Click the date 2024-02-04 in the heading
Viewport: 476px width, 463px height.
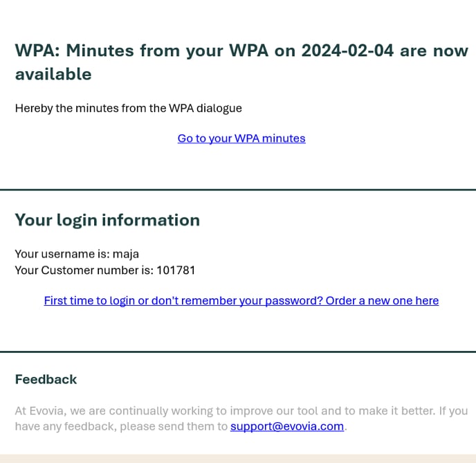point(347,51)
